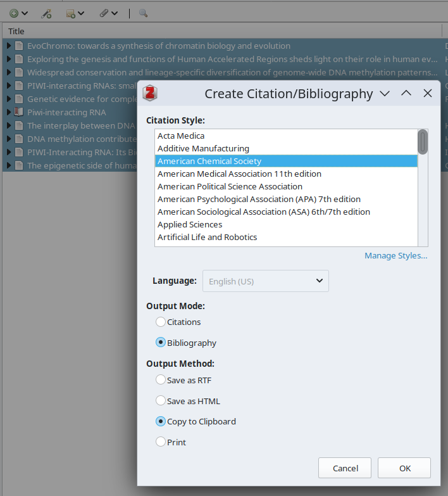The height and width of the screenshot is (496, 448).
Task: Select American Medical Association 11th edition style
Action: [x=286, y=174]
